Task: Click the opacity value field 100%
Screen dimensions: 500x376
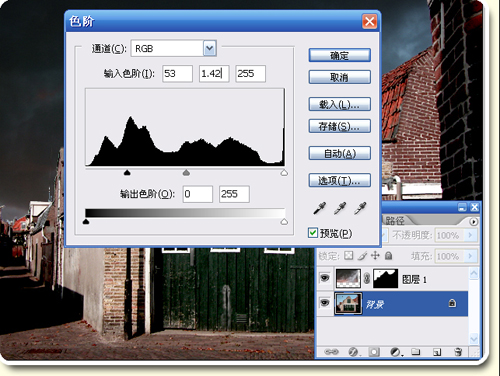Action: (450, 235)
